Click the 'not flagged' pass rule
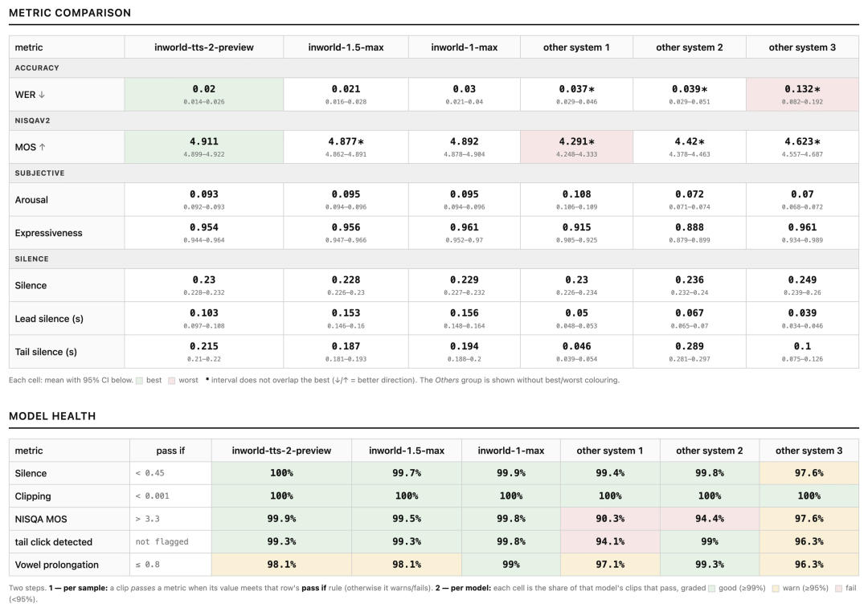 tap(162, 542)
